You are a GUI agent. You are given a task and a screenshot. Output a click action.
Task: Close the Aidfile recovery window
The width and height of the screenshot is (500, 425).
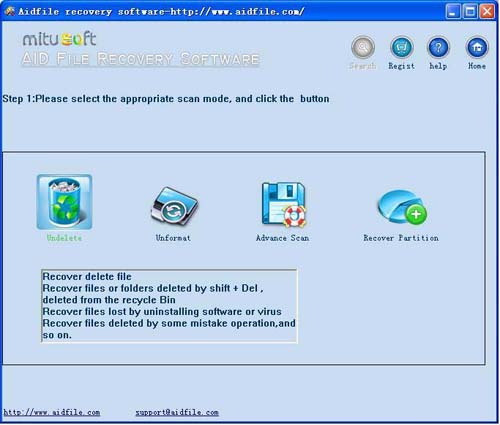click(487, 12)
